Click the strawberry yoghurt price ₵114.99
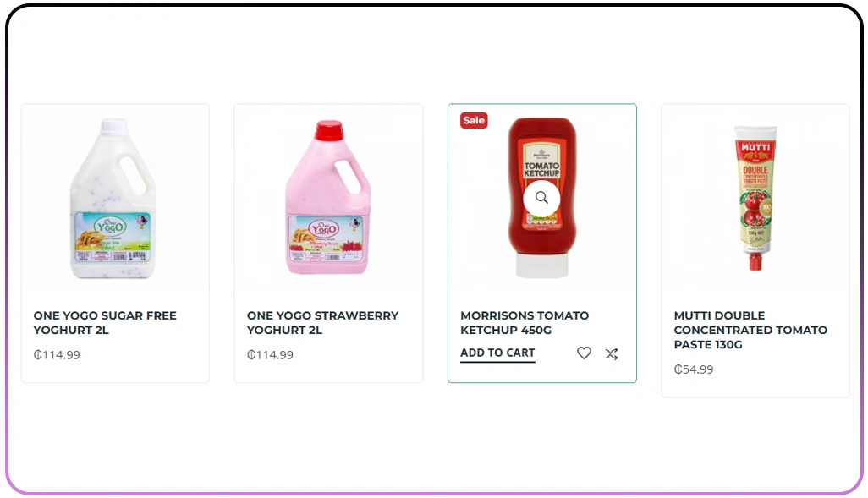This screenshot has height=498, width=868. tap(270, 355)
